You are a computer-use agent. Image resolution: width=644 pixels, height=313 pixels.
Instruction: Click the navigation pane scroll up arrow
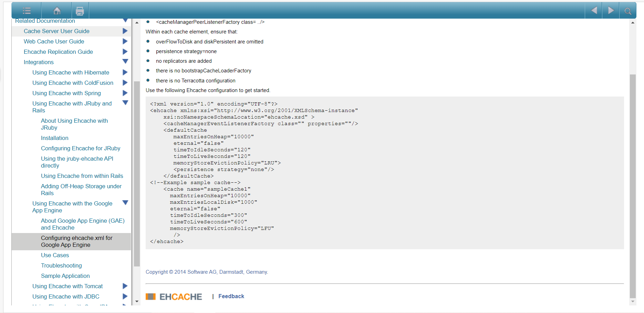tap(137, 23)
